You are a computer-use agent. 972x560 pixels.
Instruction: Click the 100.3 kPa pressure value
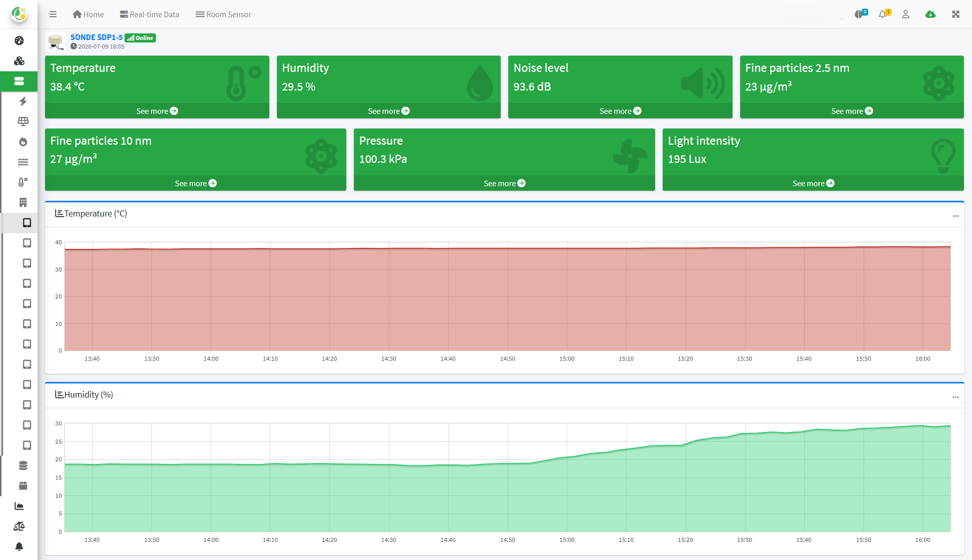[383, 159]
